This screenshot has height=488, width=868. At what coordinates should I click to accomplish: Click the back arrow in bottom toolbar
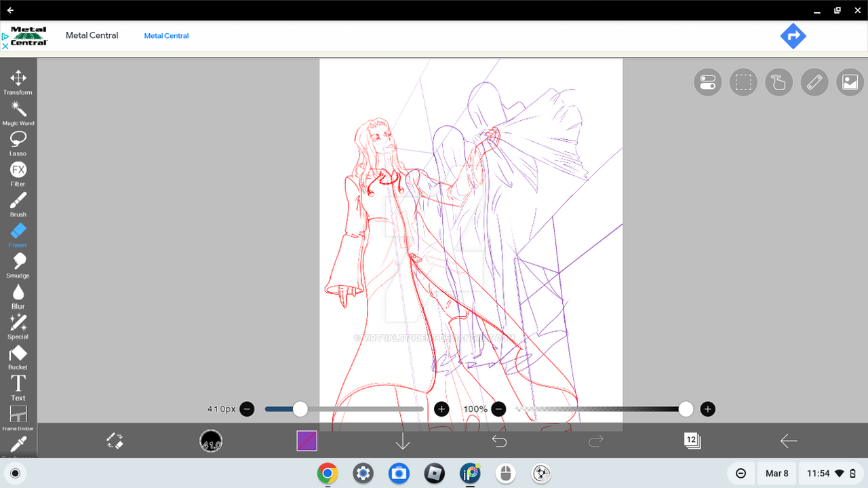[788, 441]
